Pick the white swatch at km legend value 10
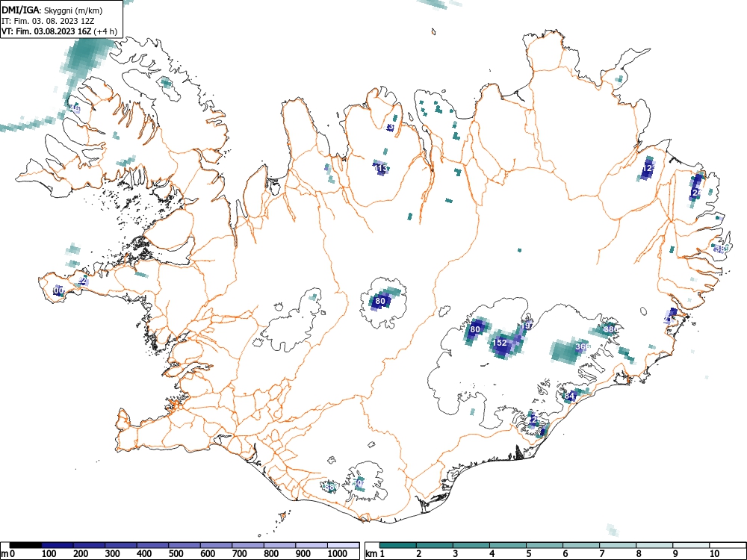Image resolution: width=747 pixels, height=560 pixels. pos(728,545)
